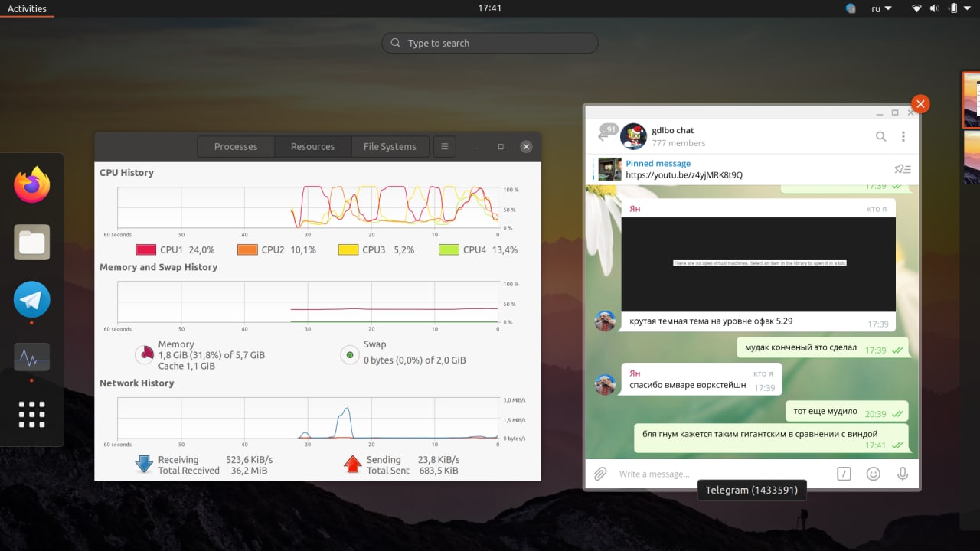Open the clock and calendar menu
The image size is (980, 551).
[489, 8]
